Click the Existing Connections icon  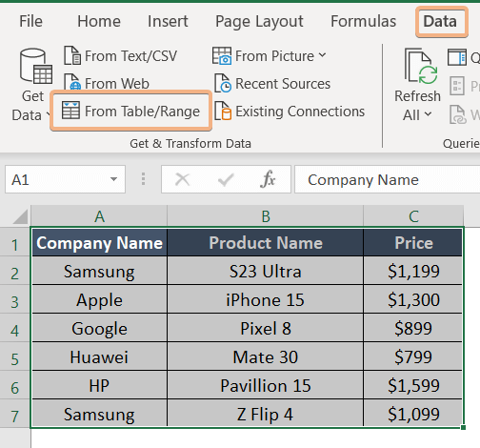[222, 111]
